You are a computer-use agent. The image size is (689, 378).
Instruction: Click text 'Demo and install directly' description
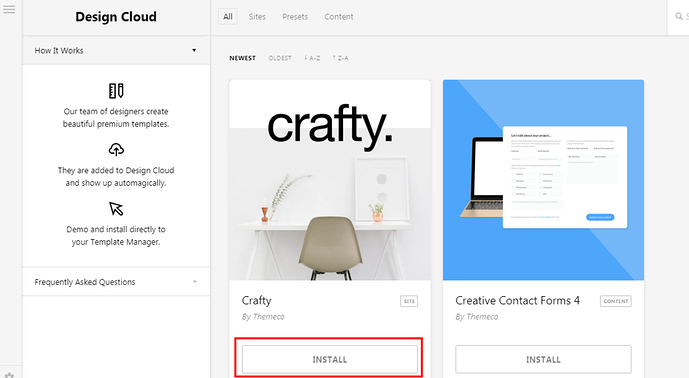pyautogui.click(x=116, y=236)
